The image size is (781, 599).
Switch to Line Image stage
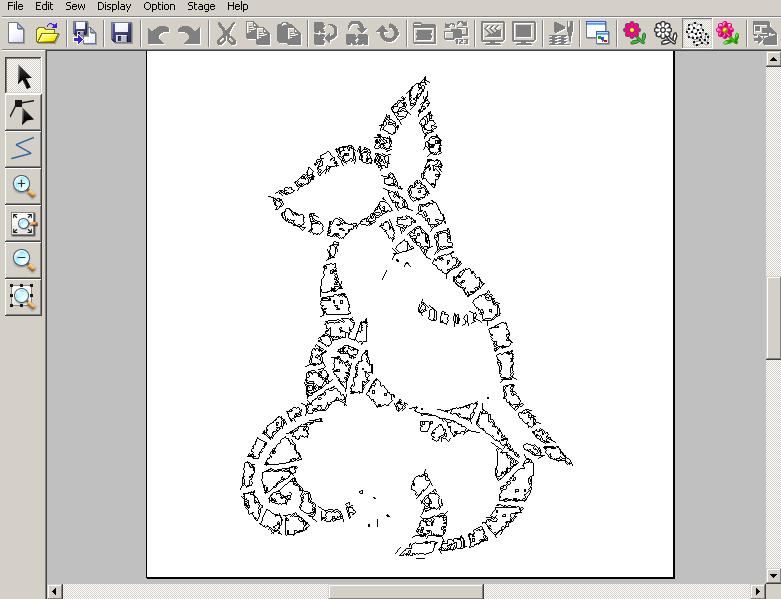pyautogui.click(x=665, y=34)
